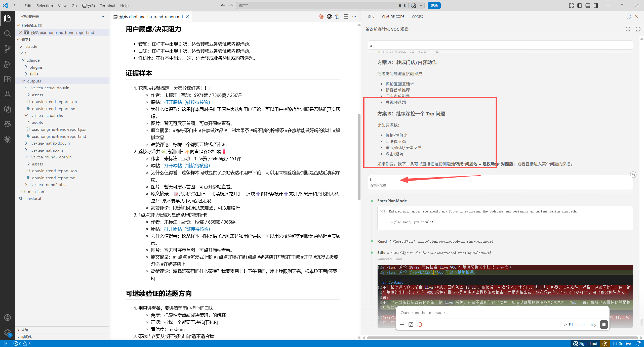
Task: Toggle secondary sidebar visibility
Action: [x=596, y=6]
